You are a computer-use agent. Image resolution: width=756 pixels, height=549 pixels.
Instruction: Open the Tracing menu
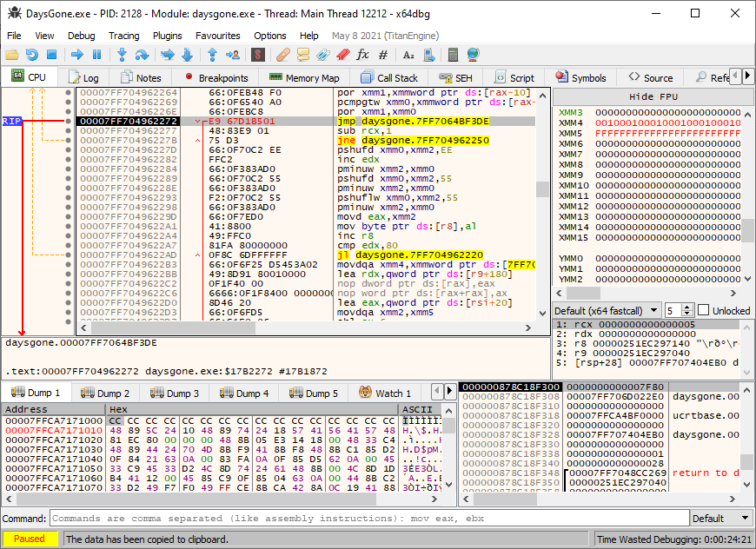pyautogui.click(x=123, y=36)
